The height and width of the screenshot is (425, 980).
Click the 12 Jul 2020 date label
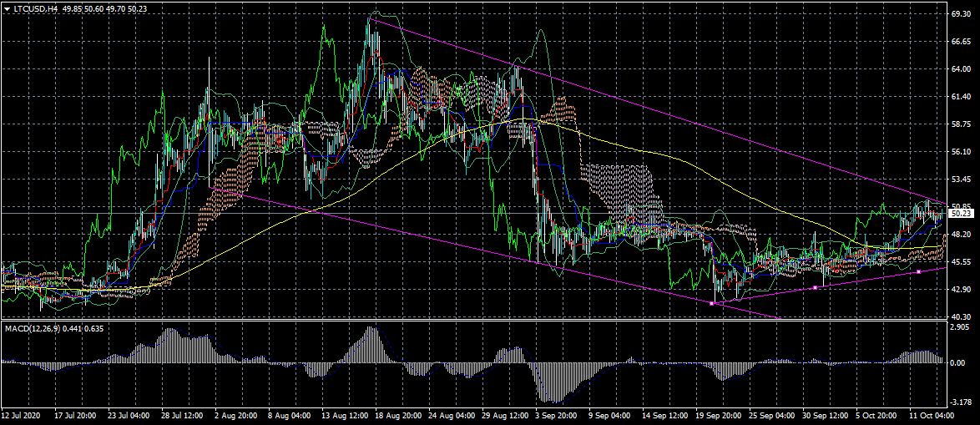[20, 415]
